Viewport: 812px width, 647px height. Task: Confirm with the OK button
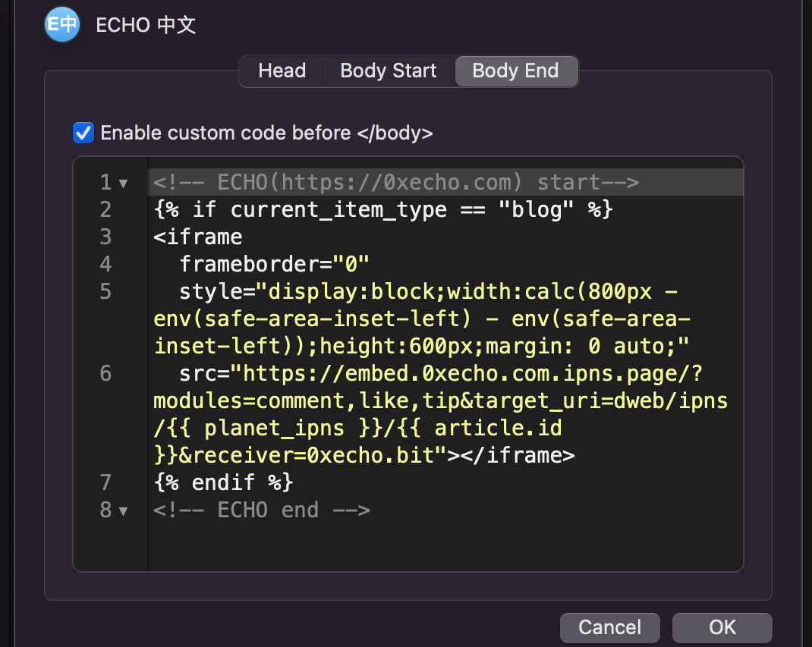722,627
